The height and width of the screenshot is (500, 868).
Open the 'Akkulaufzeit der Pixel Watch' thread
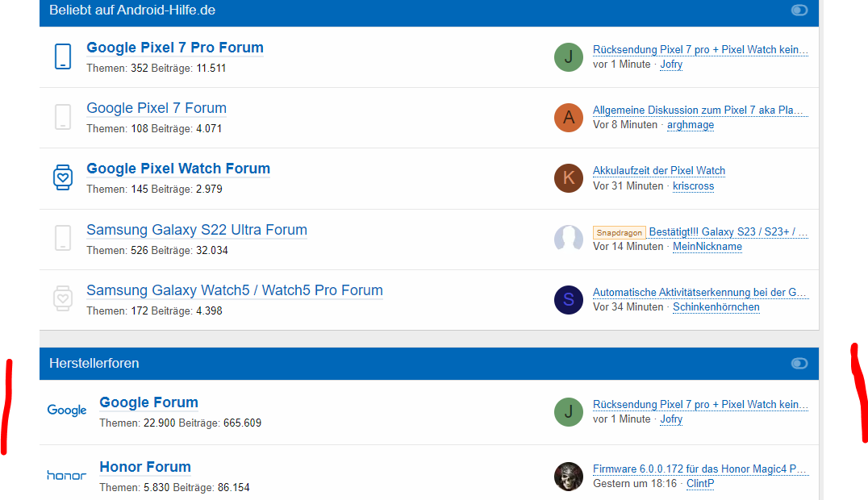pos(659,170)
